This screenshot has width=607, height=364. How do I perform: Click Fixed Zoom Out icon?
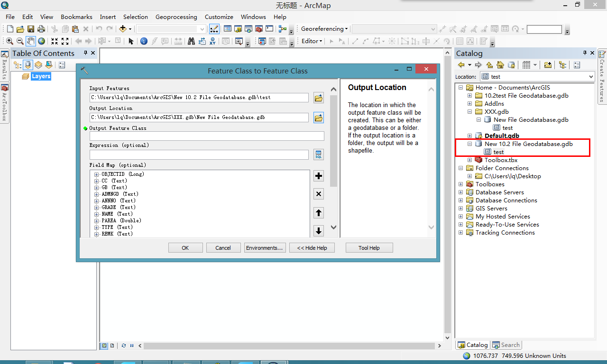[65, 41]
